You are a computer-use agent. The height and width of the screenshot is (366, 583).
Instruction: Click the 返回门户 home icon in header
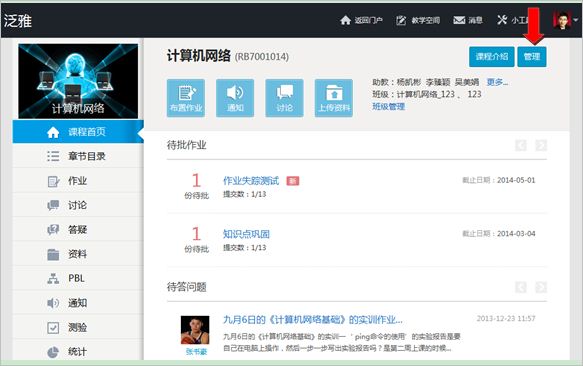click(345, 20)
